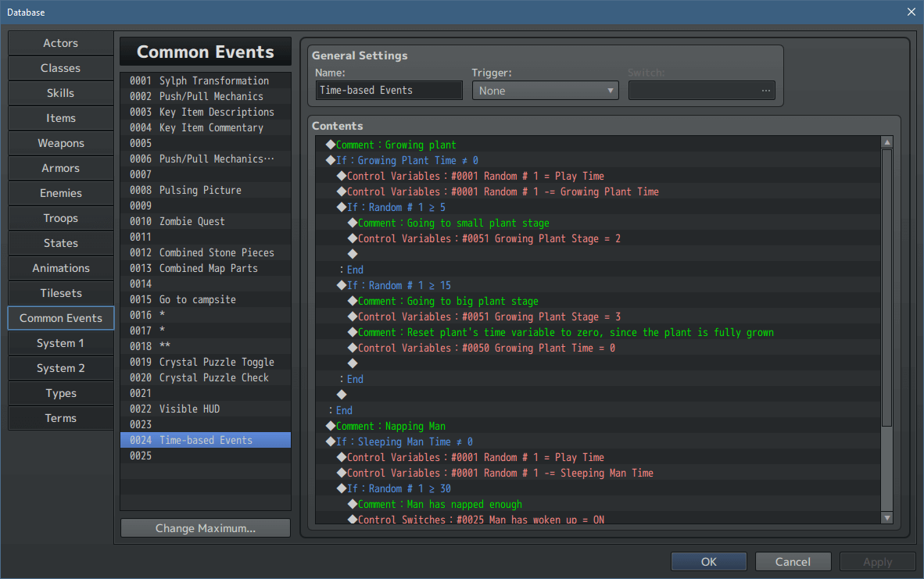
Task: Select 0013 Combined Map Parts
Action: (x=206, y=268)
